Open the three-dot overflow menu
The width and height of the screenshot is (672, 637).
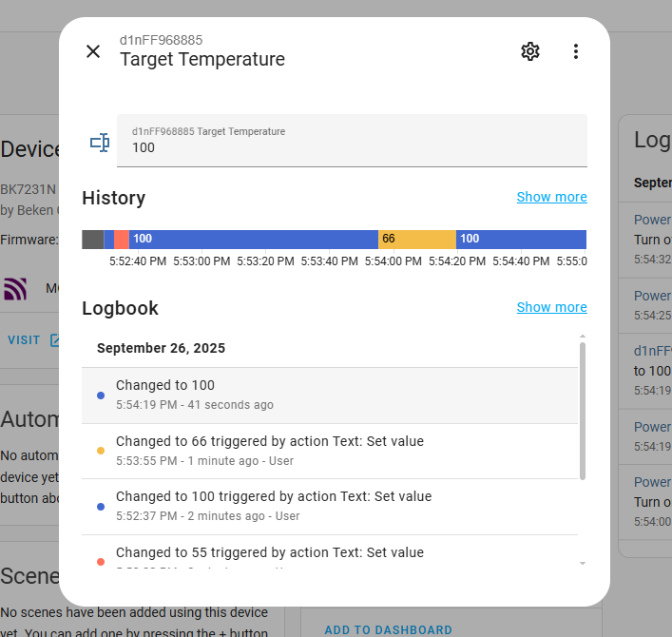click(x=576, y=51)
